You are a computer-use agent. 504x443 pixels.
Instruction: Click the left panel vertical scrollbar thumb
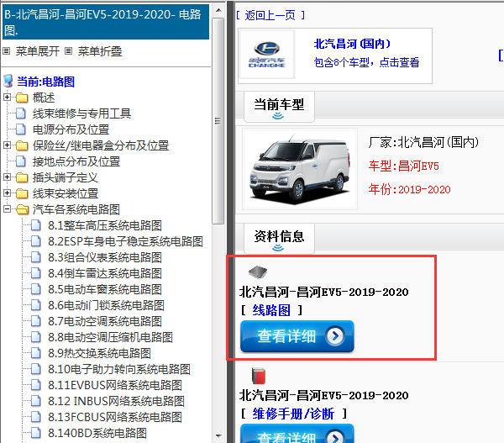[x=218, y=121]
